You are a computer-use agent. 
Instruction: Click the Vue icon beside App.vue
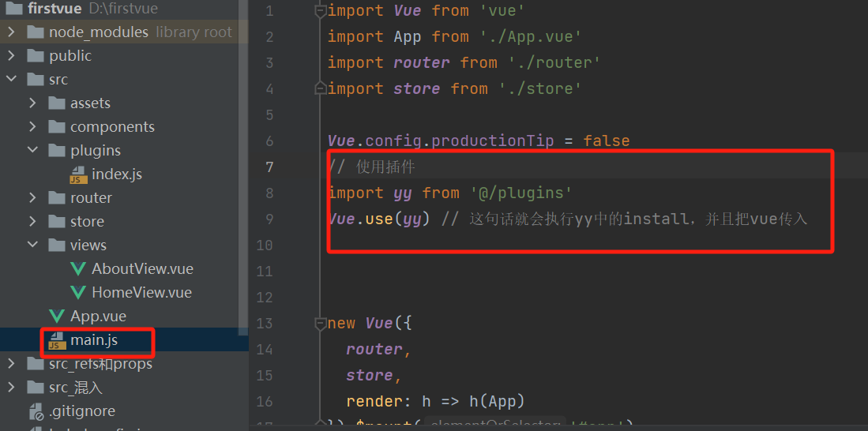pyautogui.click(x=56, y=317)
